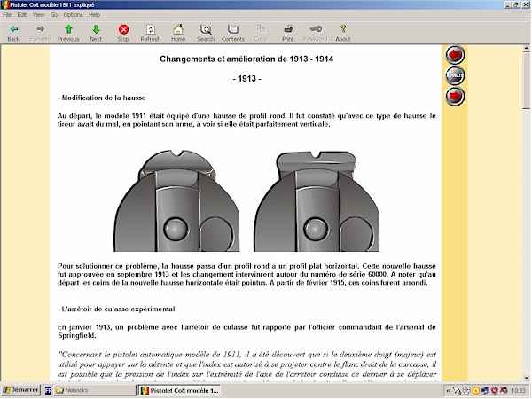
Task: Open the Options menu
Action: [73, 14]
